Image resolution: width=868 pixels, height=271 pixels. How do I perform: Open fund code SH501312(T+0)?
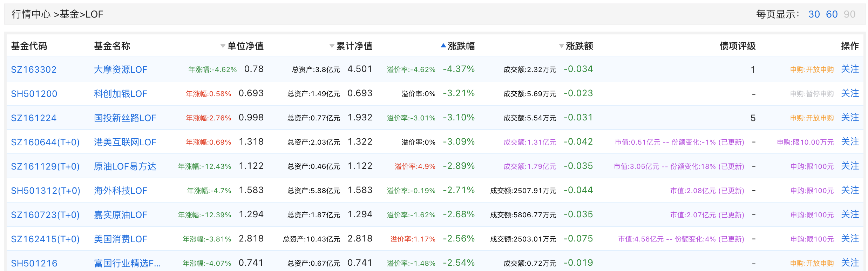pyautogui.click(x=46, y=191)
